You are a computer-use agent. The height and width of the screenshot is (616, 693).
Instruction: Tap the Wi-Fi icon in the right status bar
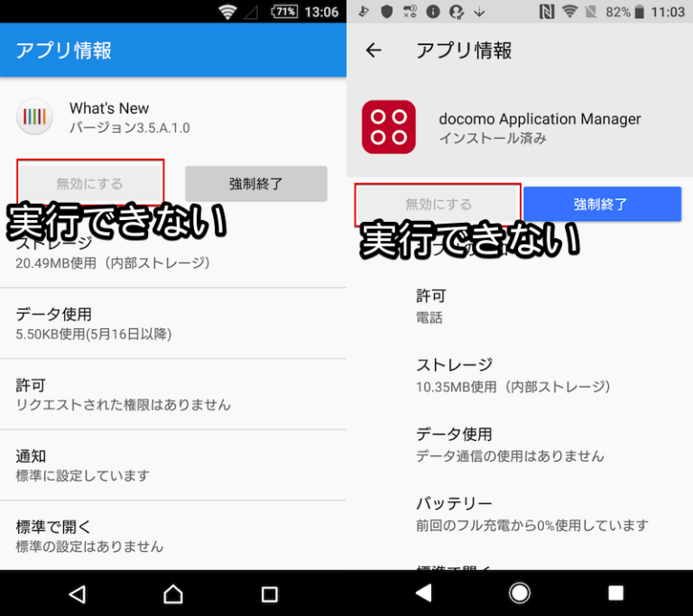click(x=569, y=12)
